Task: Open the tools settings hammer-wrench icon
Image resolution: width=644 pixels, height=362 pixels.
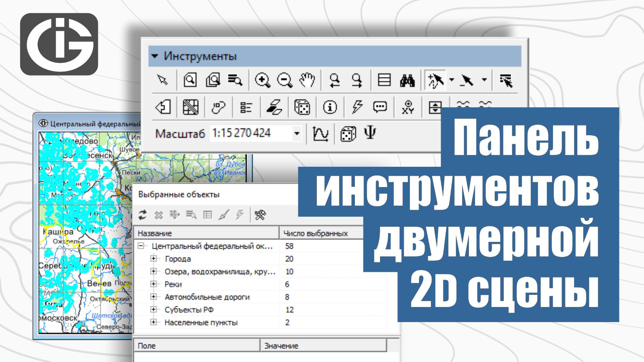Action: point(260,215)
